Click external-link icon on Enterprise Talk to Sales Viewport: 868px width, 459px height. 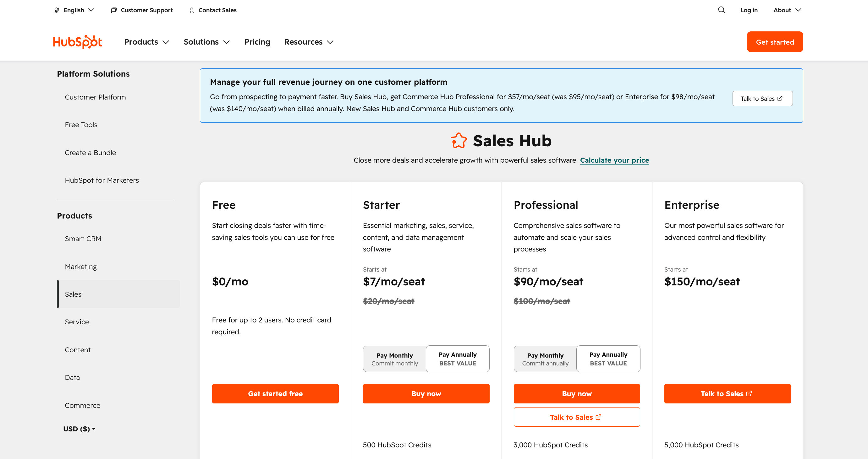[749, 393]
